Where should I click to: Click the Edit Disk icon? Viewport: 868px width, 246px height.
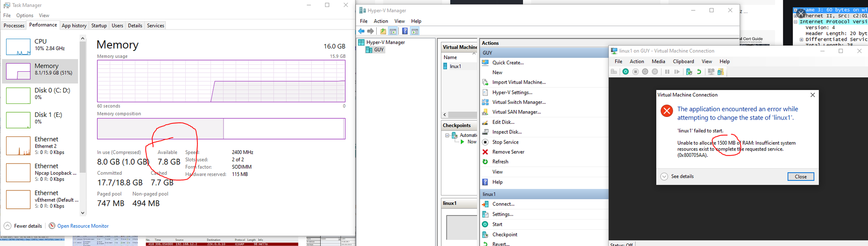point(485,122)
